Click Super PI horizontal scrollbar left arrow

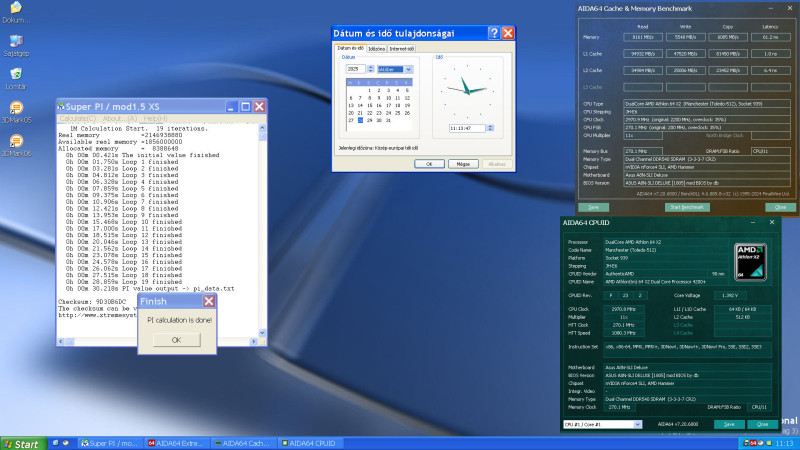point(61,341)
